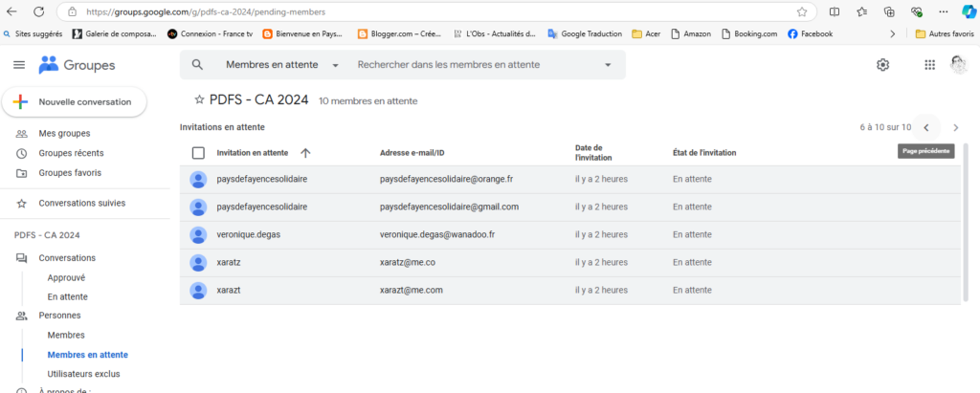This screenshot has height=393, width=980.
Task: Click the search magnifier icon
Action: point(197,65)
